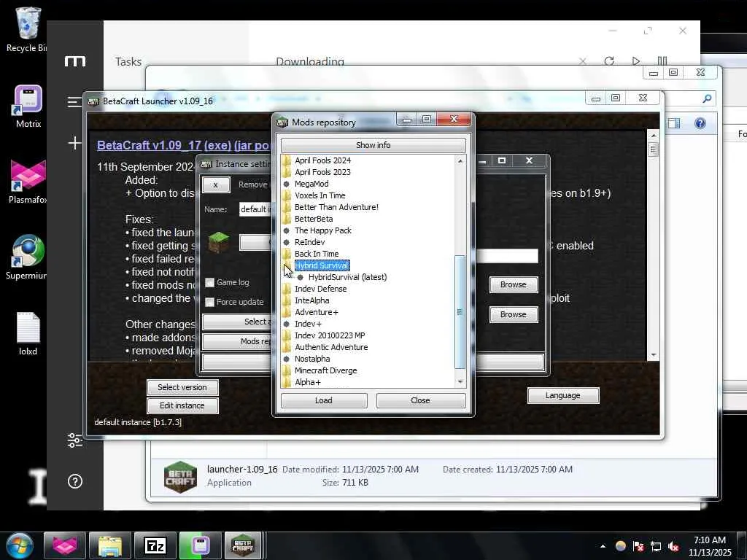The height and width of the screenshot is (560, 747).
Task: Open the lolxd text file icon
Action: 28,333
